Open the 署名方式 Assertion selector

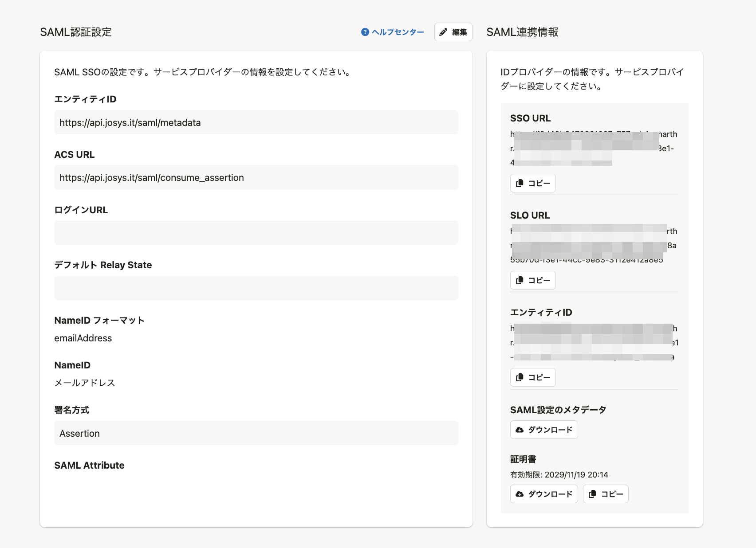click(256, 433)
